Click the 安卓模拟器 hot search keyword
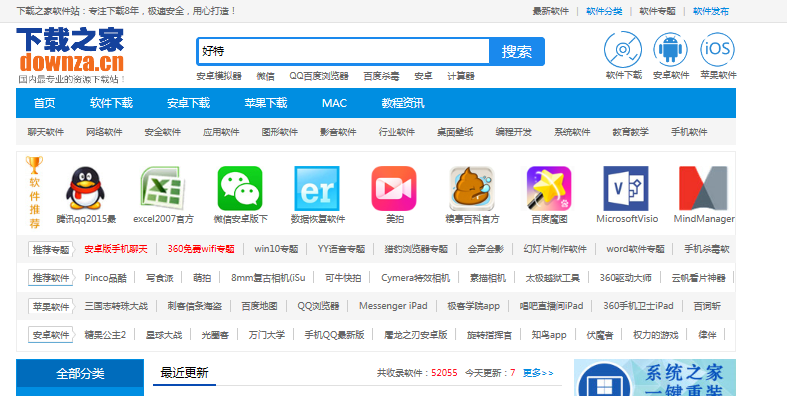The image size is (787, 396). (x=219, y=76)
